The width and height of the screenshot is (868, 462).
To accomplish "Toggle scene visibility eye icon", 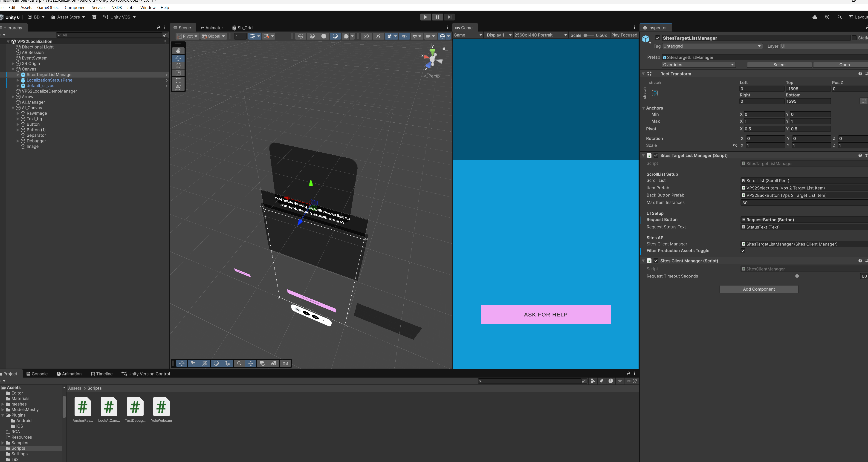I will coord(404,36).
